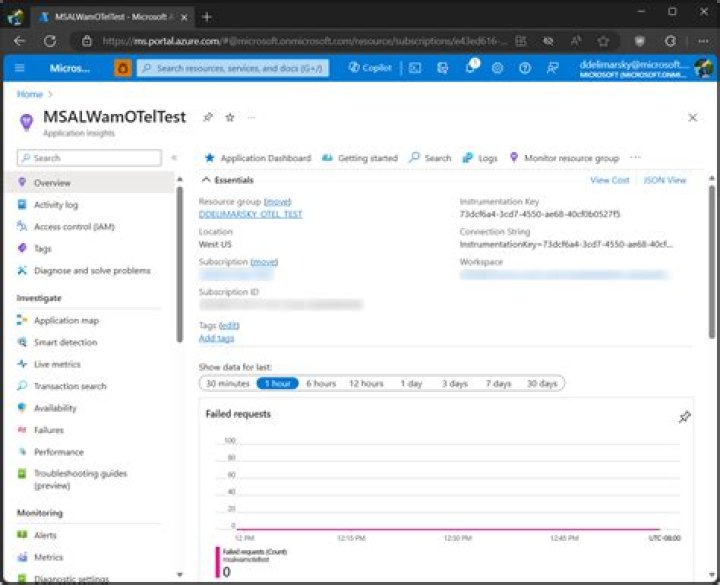Click the Help question mark icon
Viewport: 720px width, 585px height.
[525, 68]
